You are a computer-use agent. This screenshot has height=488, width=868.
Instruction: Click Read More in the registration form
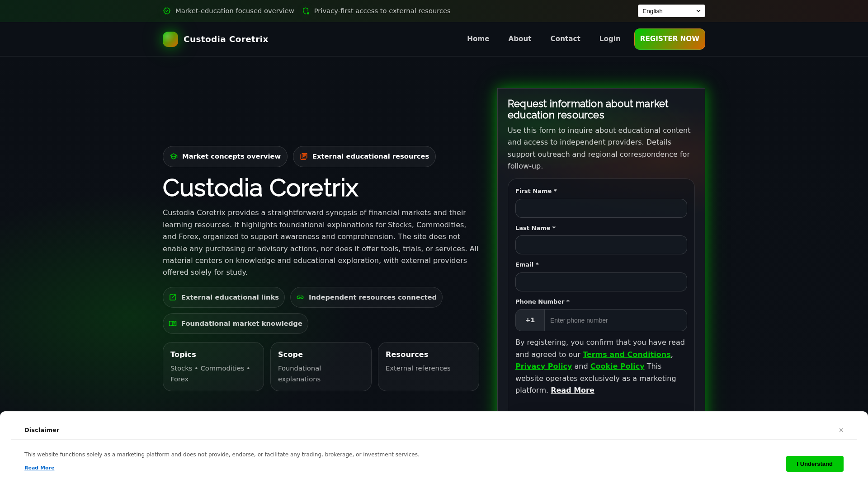[x=572, y=390]
